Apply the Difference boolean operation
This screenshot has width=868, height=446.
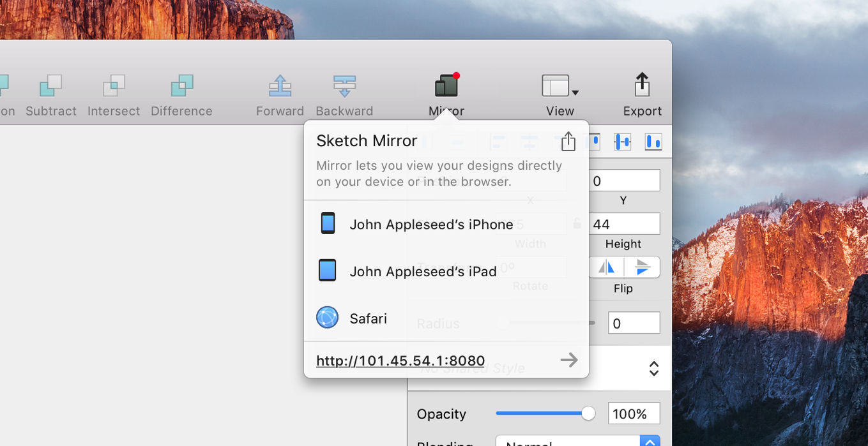(x=181, y=85)
